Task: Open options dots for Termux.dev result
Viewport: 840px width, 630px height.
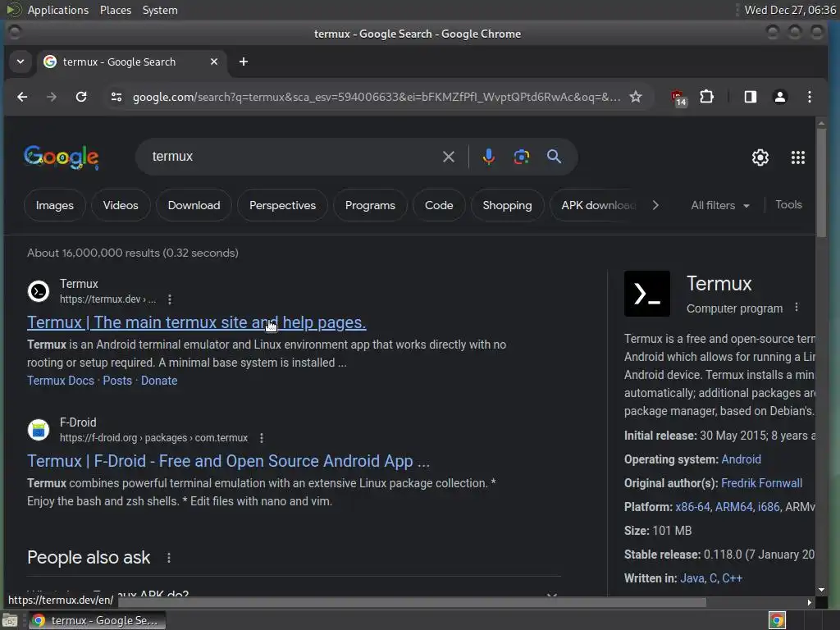Action: [170, 299]
